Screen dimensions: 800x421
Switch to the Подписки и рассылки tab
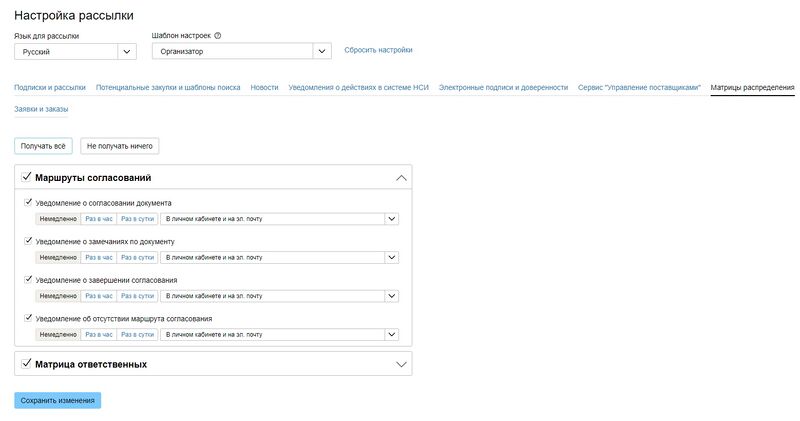(50, 88)
